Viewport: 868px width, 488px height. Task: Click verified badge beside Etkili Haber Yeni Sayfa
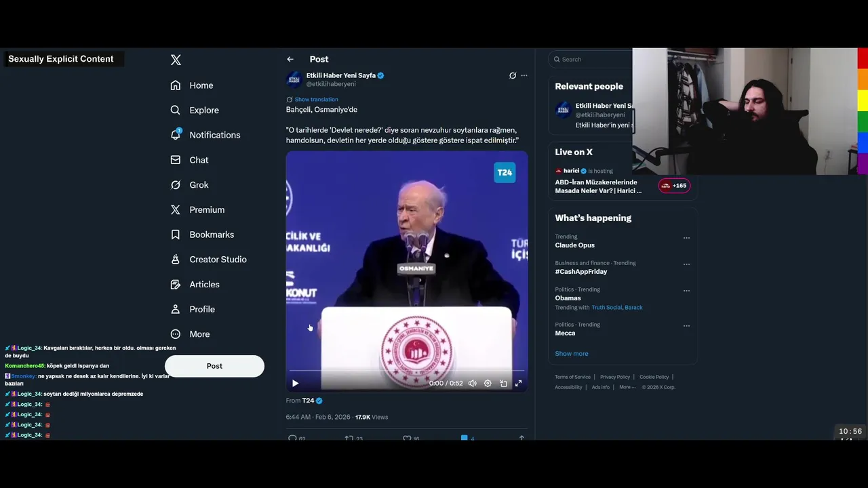pos(380,76)
